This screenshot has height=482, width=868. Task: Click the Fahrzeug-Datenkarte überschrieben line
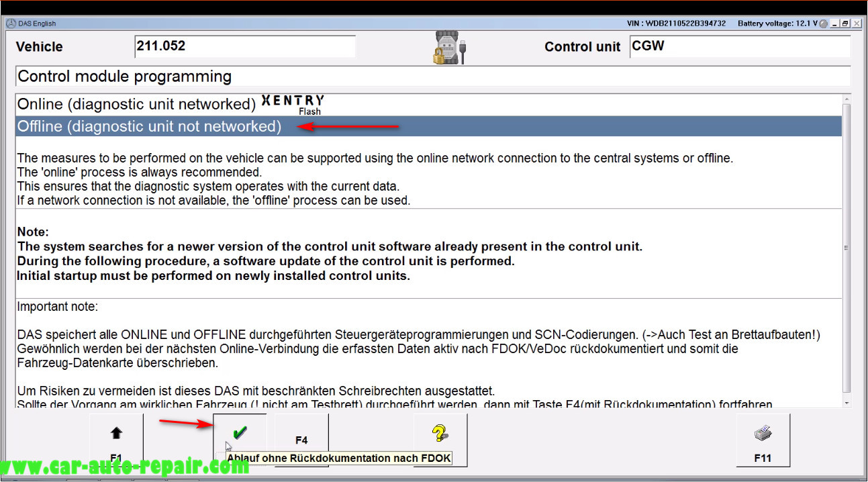click(117, 363)
